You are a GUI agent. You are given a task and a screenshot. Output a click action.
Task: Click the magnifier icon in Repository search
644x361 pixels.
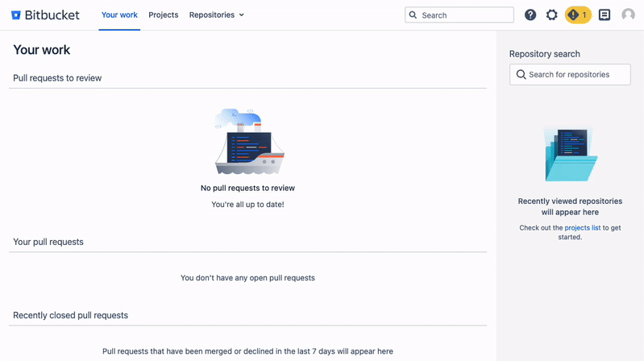point(521,75)
